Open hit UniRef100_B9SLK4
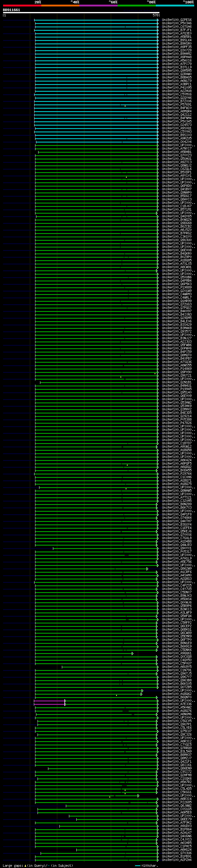The height and width of the screenshot is (868, 197). (x=177, y=40)
